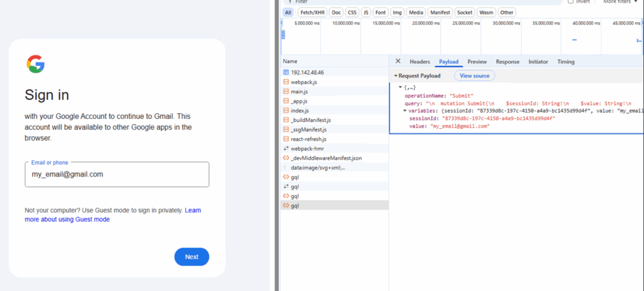Enable the Invert filter checkbox

570,2
